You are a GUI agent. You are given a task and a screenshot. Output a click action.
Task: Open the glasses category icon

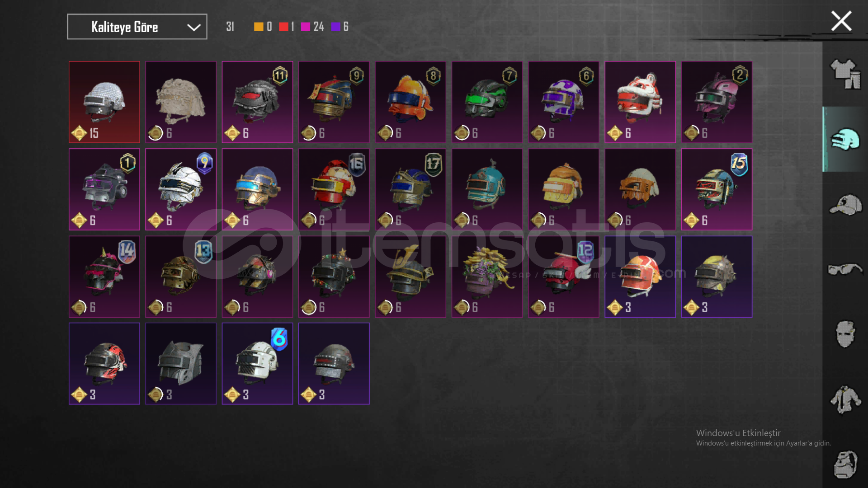coord(845,270)
